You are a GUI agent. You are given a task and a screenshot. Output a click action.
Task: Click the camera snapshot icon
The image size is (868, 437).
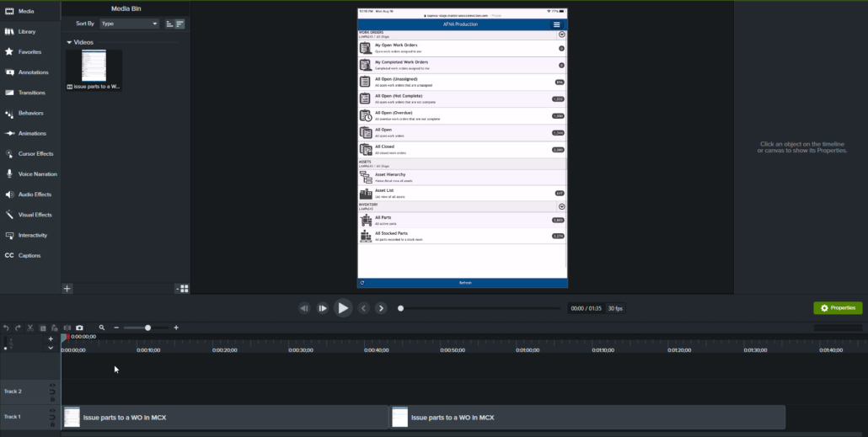tap(79, 328)
